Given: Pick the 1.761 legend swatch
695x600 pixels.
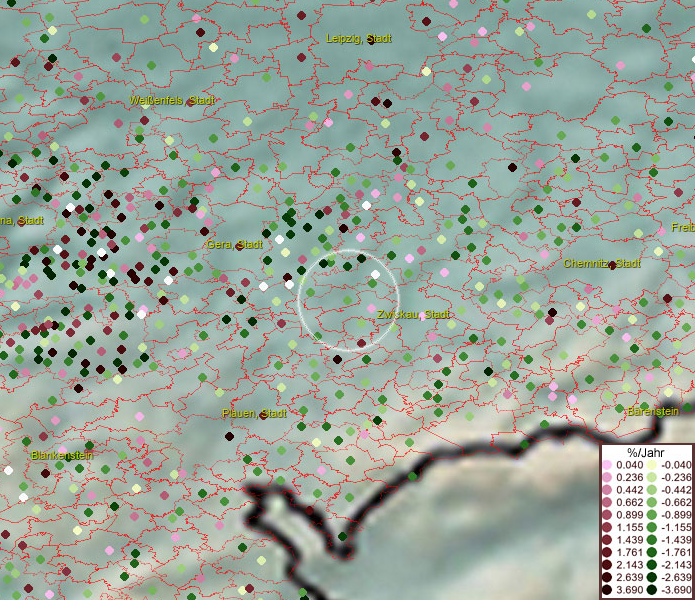Looking at the screenshot, I should tap(607, 553).
